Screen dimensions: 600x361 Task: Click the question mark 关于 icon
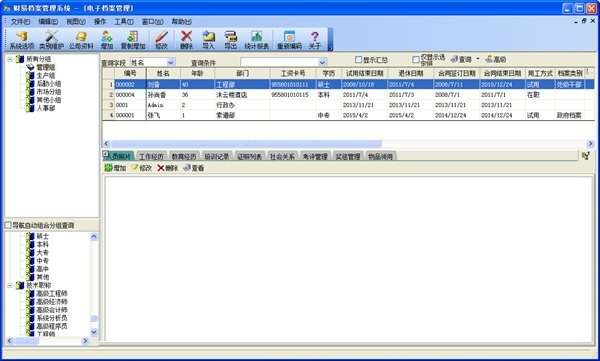(315, 40)
